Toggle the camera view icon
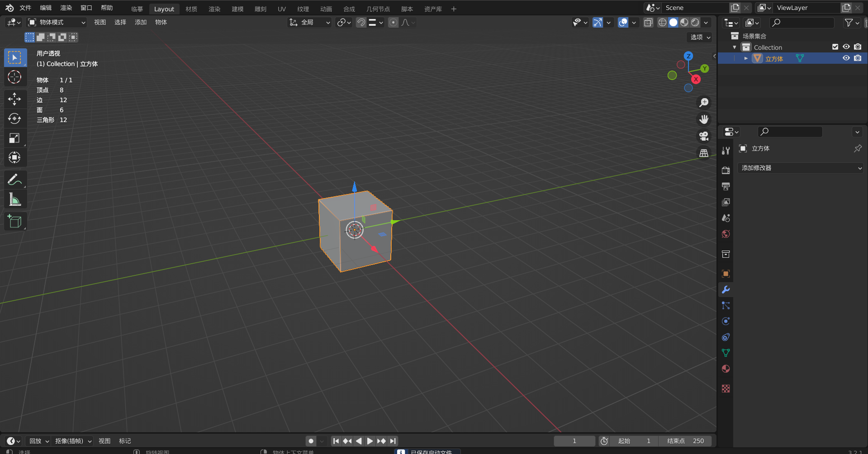The width and height of the screenshot is (868, 454). click(x=704, y=136)
